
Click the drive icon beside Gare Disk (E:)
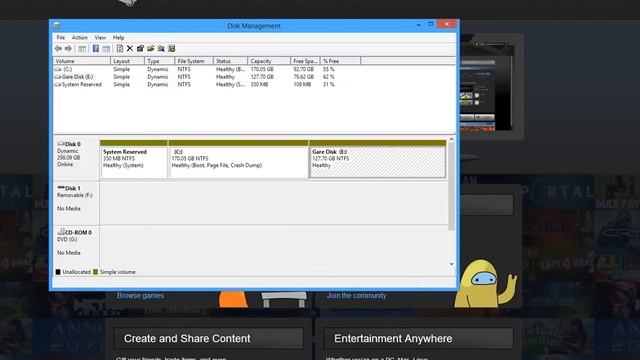click(58, 77)
